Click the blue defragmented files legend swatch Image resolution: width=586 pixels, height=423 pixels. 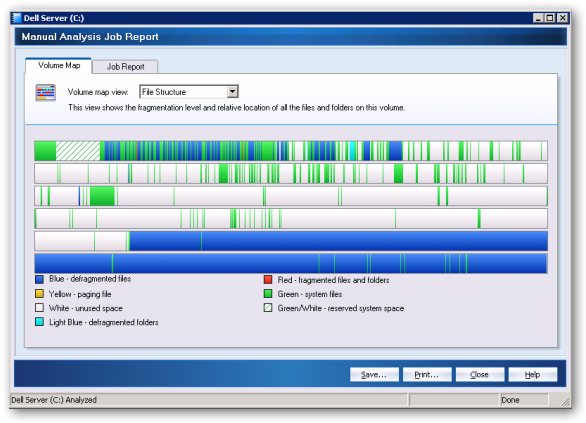(x=39, y=279)
